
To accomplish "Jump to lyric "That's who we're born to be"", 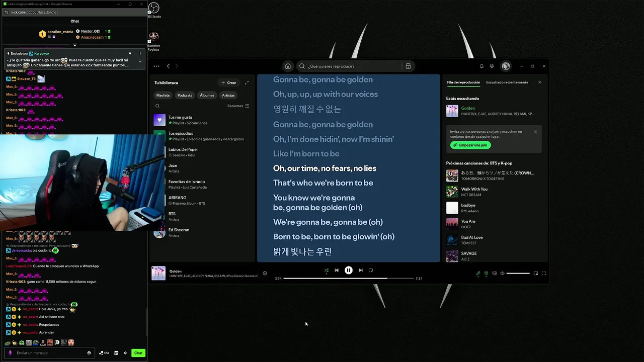I will pyautogui.click(x=323, y=183).
